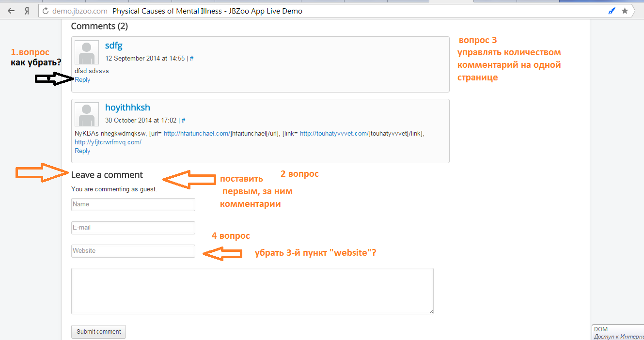Click the avatar of user sdfg
The image size is (644, 340).
(x=87, y=52)
